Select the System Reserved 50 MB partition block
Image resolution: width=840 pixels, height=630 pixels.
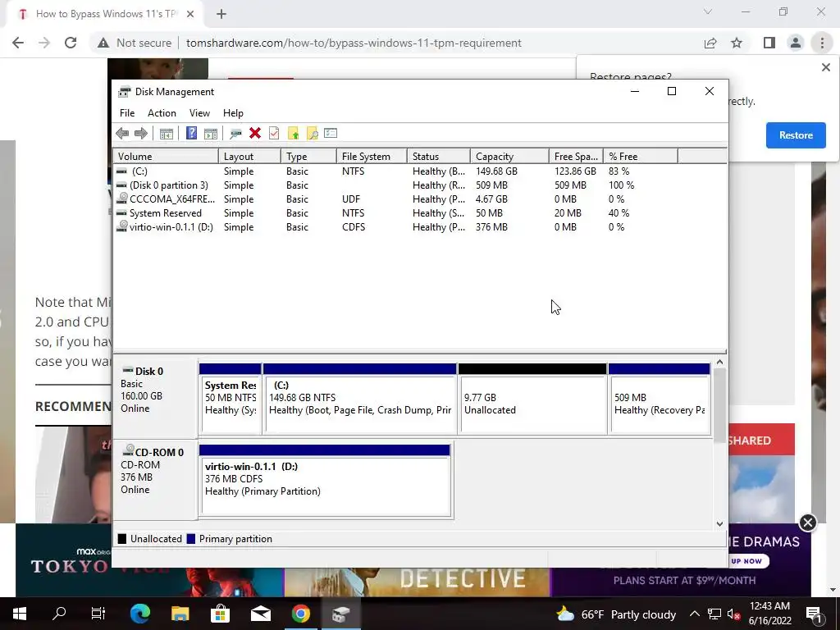[231, 399]
